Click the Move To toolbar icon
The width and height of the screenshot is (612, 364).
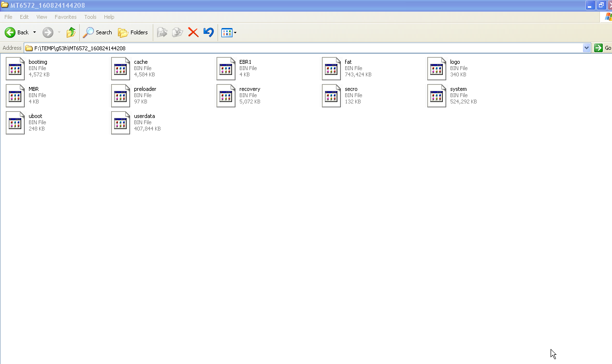(162, 32)
